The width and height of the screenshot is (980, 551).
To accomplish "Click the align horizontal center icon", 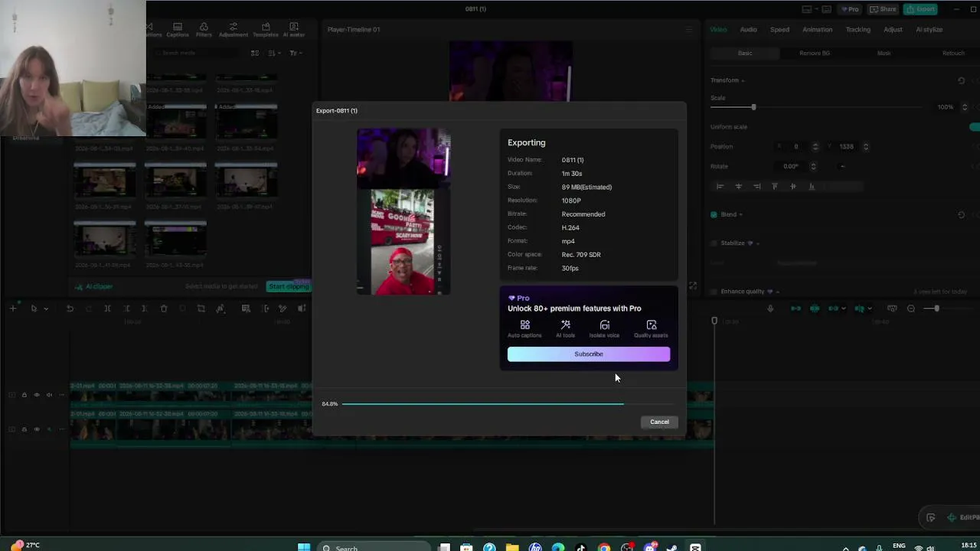I will click(738, 186).
